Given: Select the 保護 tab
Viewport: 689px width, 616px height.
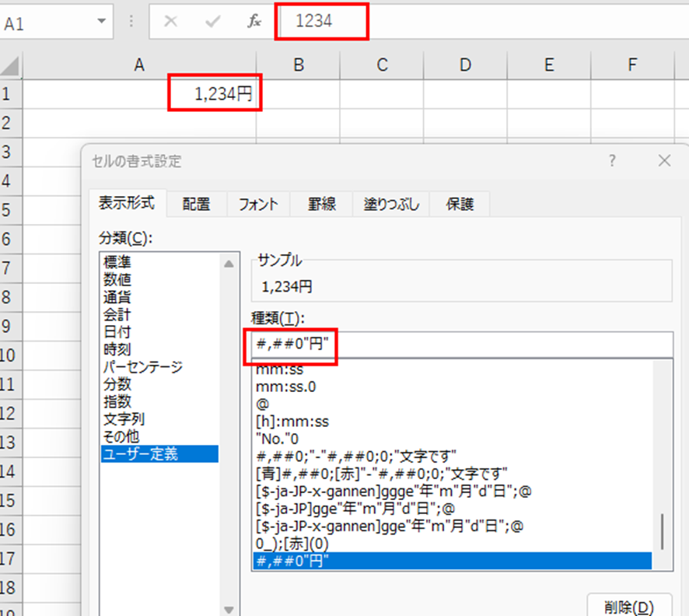Looking at the screenshot, I should coord(459,205).
